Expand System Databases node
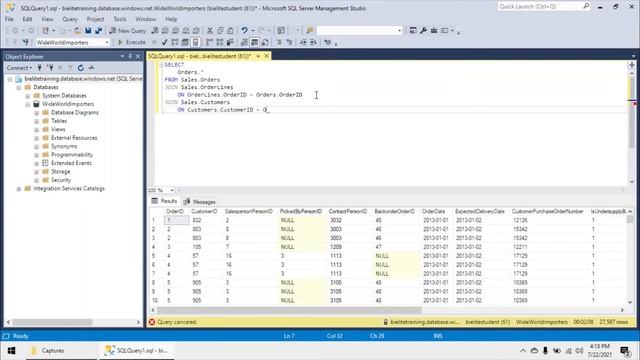Viewport: 640px width, 360px height. [x=27, y=96]
